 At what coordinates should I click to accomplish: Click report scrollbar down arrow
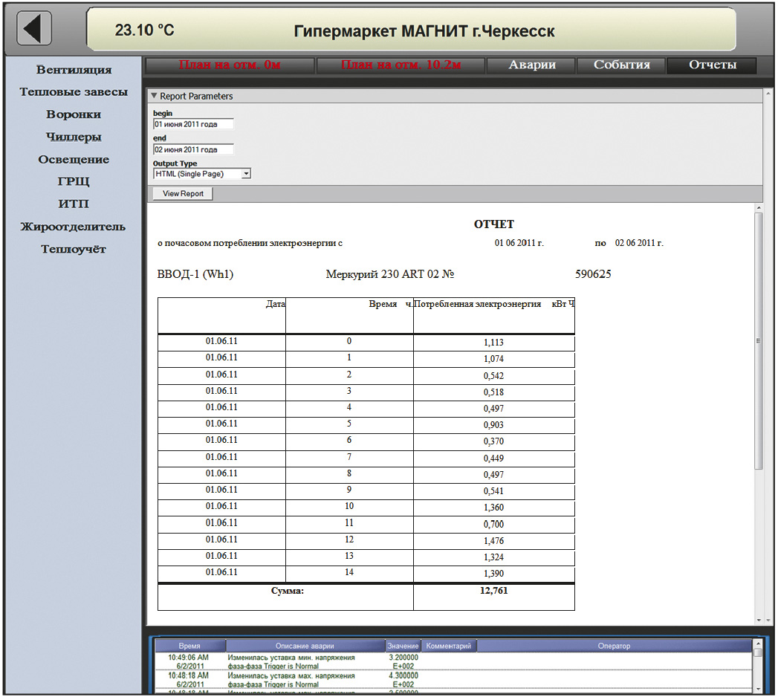click(758, 620)
